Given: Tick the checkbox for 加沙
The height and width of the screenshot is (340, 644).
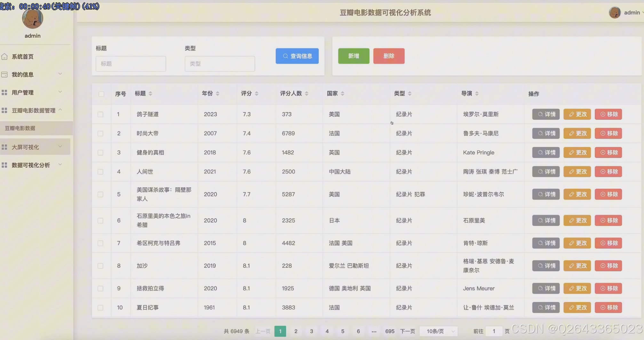Looking at the screenshot, I should point(100,266).
